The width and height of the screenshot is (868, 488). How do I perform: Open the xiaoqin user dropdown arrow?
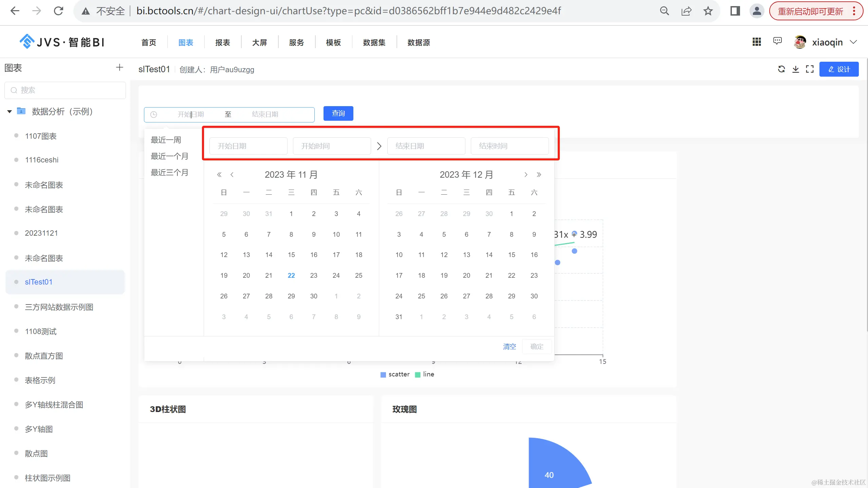(x=853, y=42)
